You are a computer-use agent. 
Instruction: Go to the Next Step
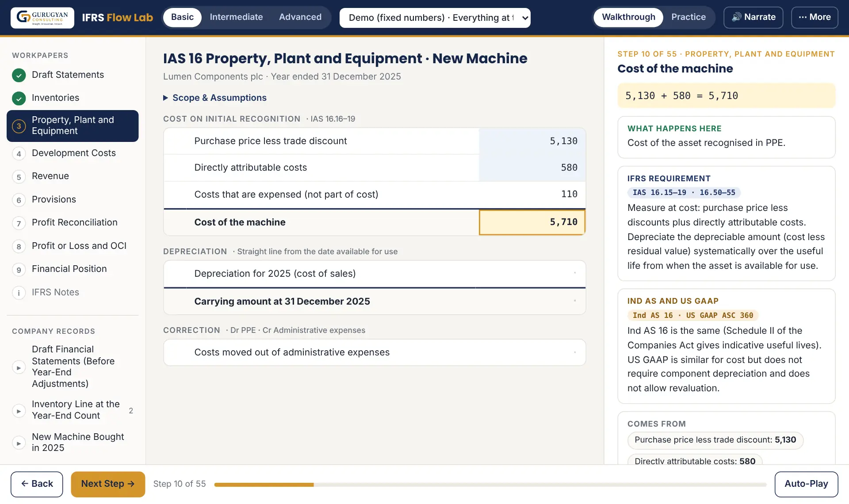pos(108,484)
